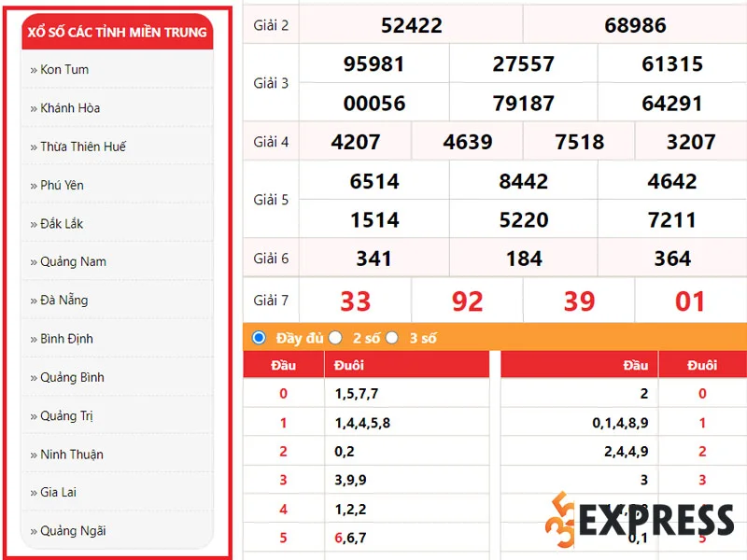The width and height of the screenshot is (747, 560).
Task: Click the Giải 6 row label
Action: coord(271,259)
